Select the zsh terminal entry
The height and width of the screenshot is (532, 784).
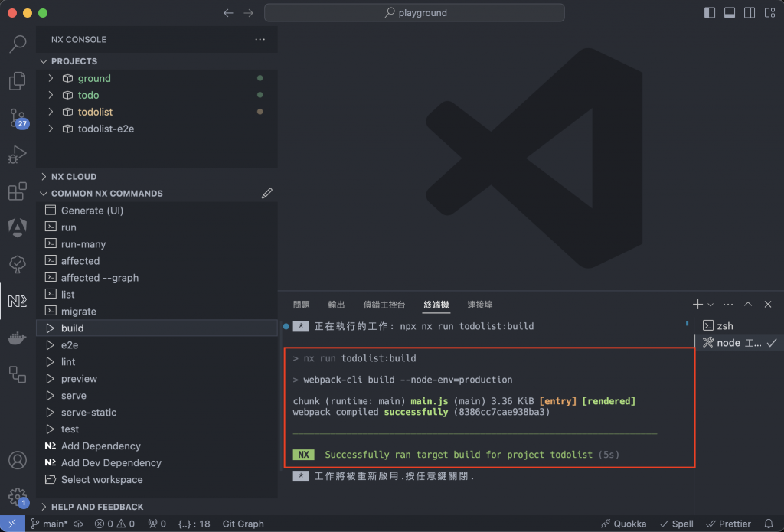click(740, 326)
